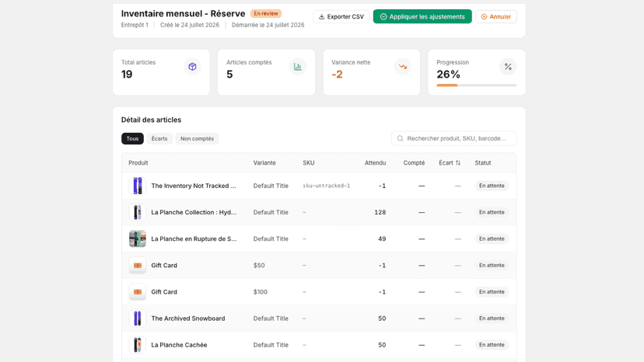Open La Planche Collection : Hyd thumbnail
The height and width of the screenshot is (362, 644).
pyautogui.click(x=138, y=212)
